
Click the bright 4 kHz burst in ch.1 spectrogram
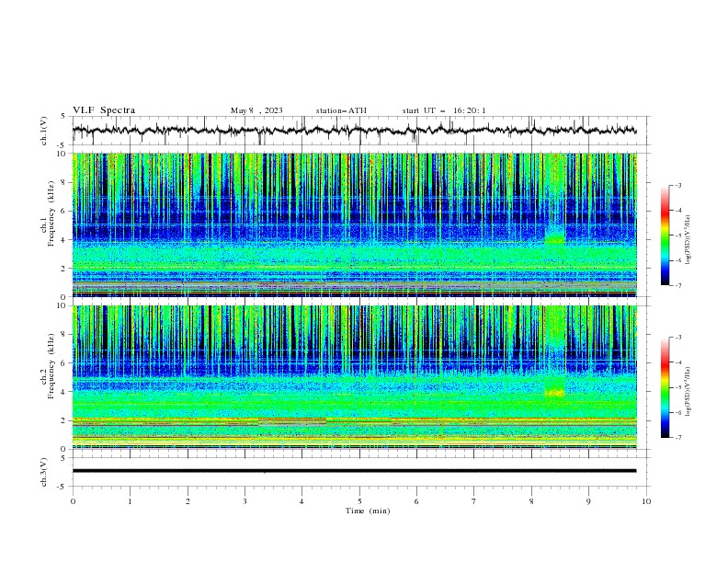(x=554, y=238)
